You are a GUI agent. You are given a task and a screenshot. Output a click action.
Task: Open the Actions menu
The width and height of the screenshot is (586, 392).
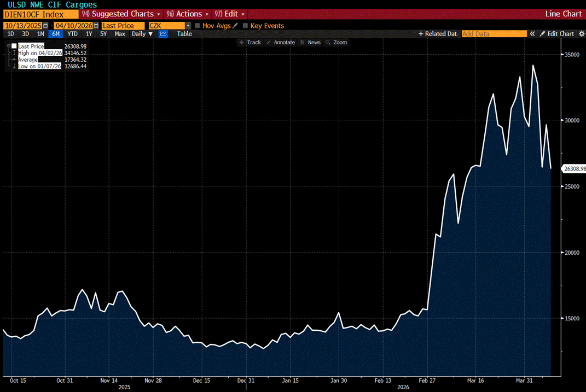tap(187, 14)
